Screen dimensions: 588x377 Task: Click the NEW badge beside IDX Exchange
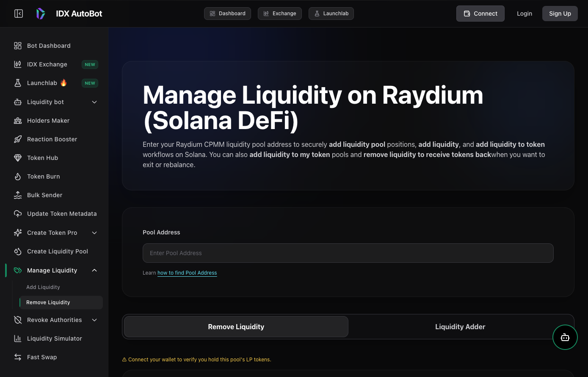pyautogui.click(x=90, y=64)
